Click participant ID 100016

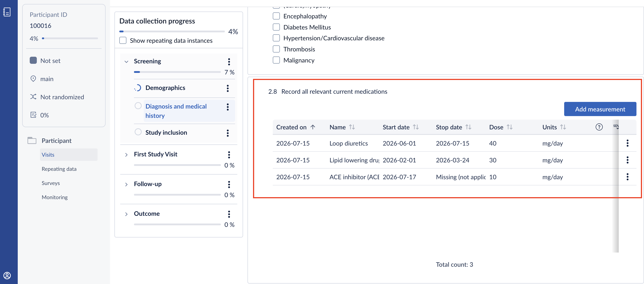point(41,26)
